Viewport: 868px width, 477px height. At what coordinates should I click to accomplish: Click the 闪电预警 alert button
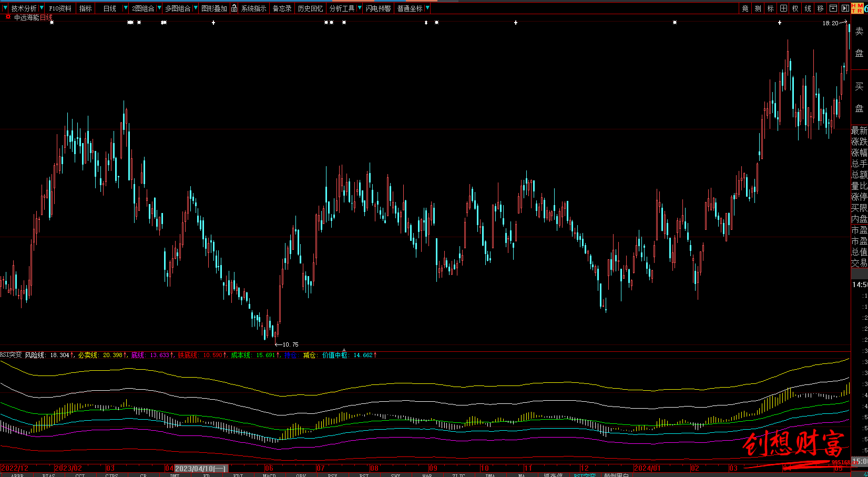[379, 8]
